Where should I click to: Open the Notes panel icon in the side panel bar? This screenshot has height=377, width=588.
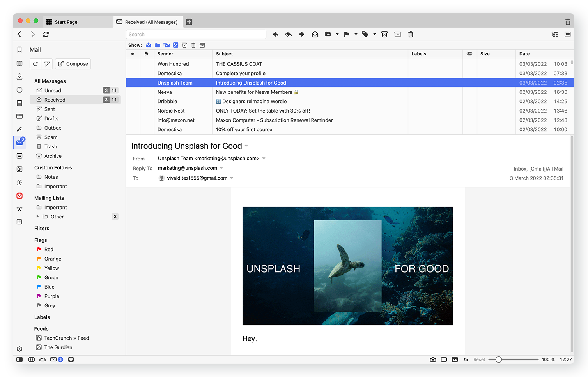(19, 103)
